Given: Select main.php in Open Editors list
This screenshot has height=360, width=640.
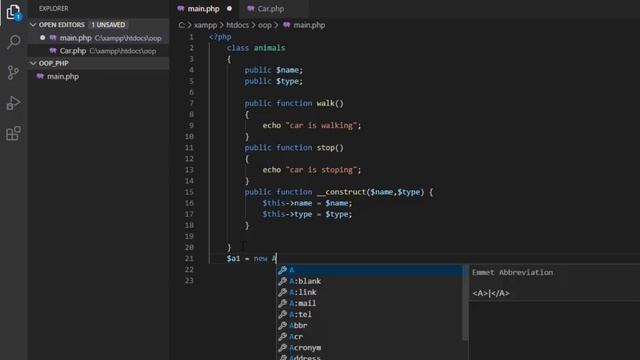Looking at the screenshot, I should click(98, 38).
